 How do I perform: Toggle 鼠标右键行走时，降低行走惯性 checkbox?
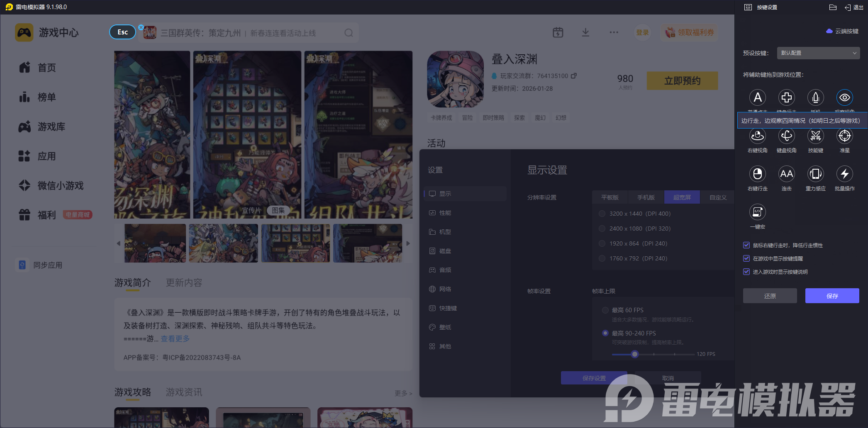[746, 245]
